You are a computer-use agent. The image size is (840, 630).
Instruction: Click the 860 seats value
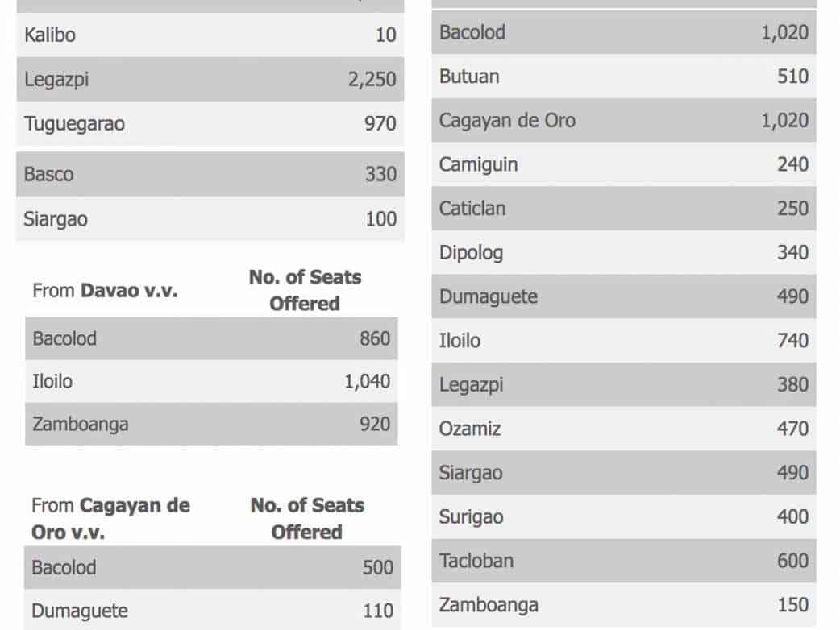[x=375, y=338]
